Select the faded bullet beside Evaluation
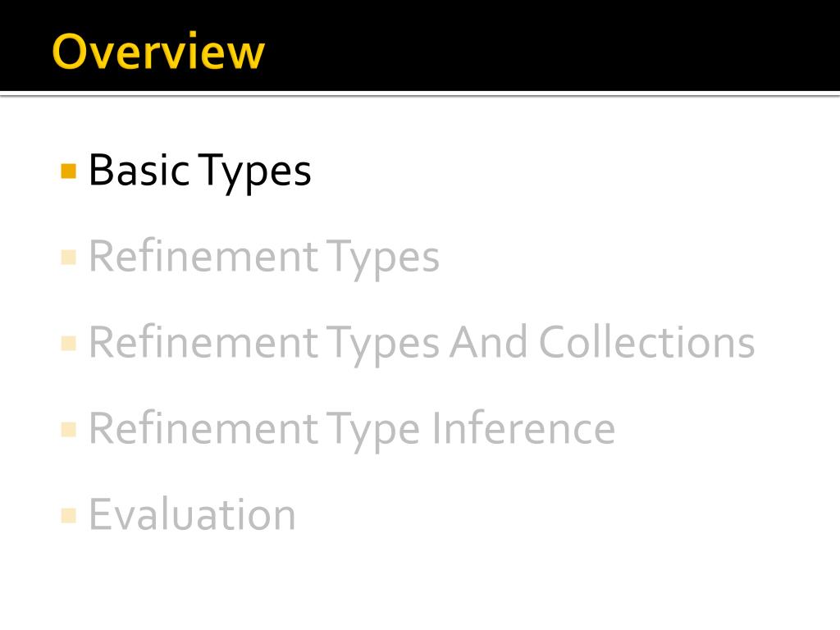Image resolution: width=840 pixels, height=630 pixels. pyautogui.click(x=69, y=515)
